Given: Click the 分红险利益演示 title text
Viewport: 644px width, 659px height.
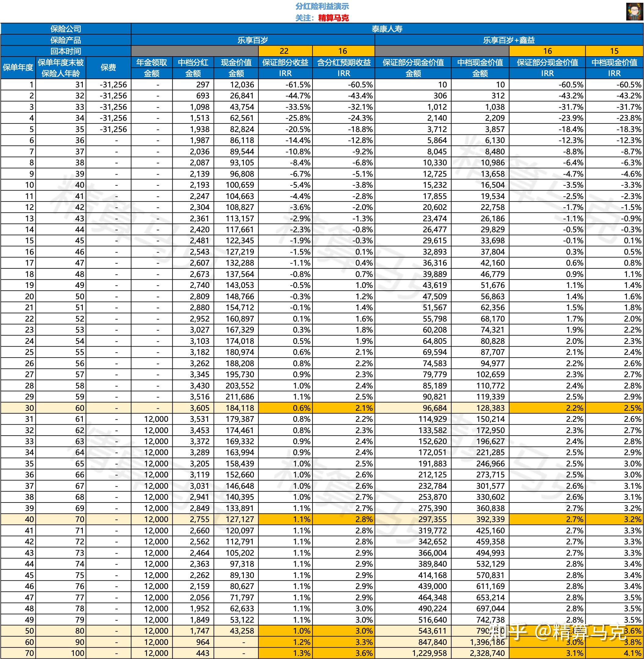Looking at the screenshot, I should [x=322, y=6].
